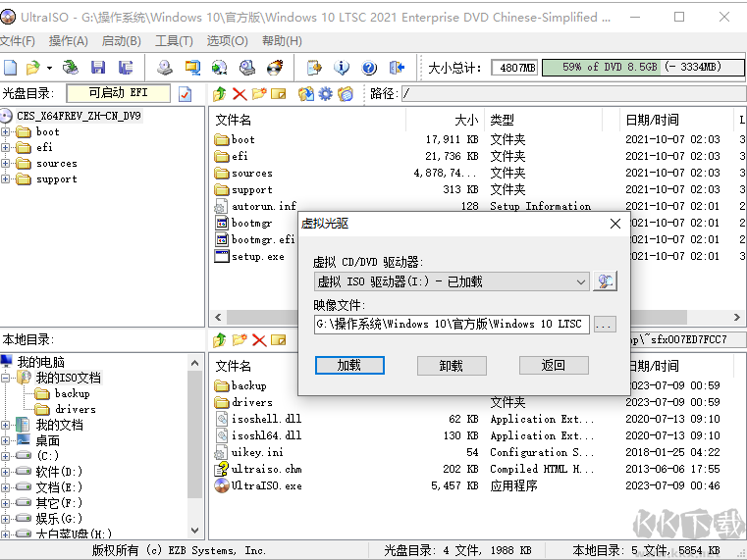Open the recent files dropdown arrow beside Open
747x560 pixels.
point(49,68)
